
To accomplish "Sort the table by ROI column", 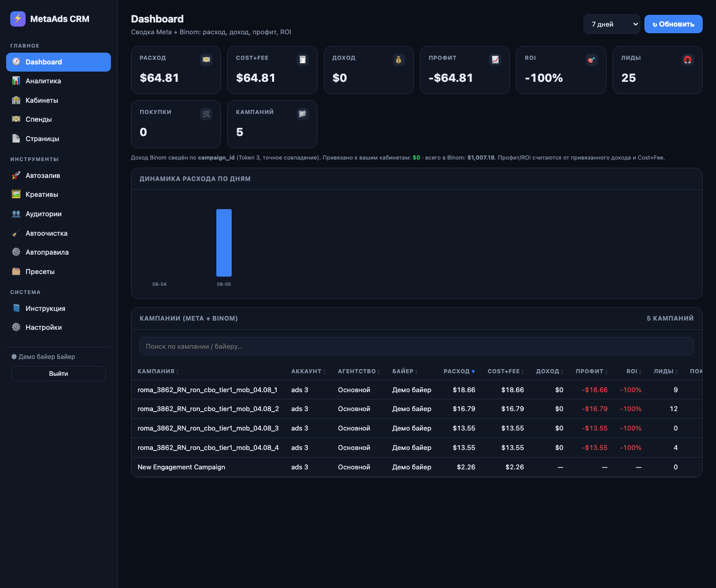I will click(634, 371).
